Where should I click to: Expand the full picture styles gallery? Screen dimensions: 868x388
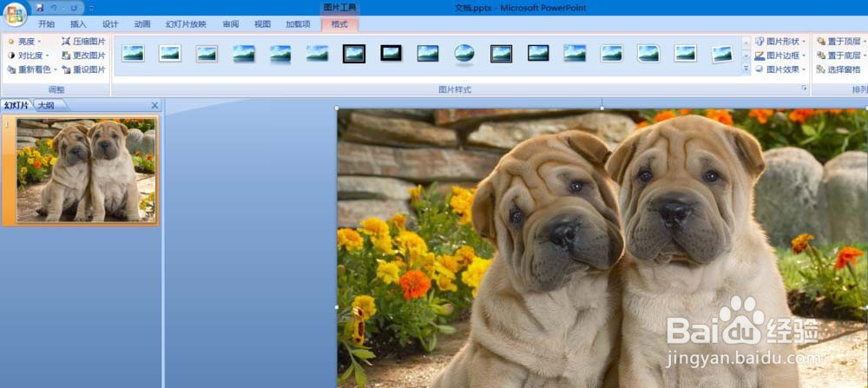pyautogui.click(x=746, y=69)
